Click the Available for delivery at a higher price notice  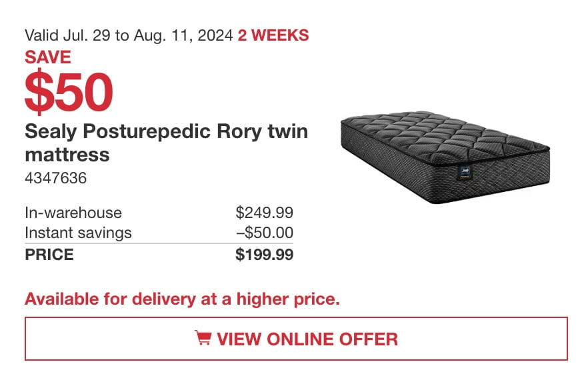click(x=182, y=299)
